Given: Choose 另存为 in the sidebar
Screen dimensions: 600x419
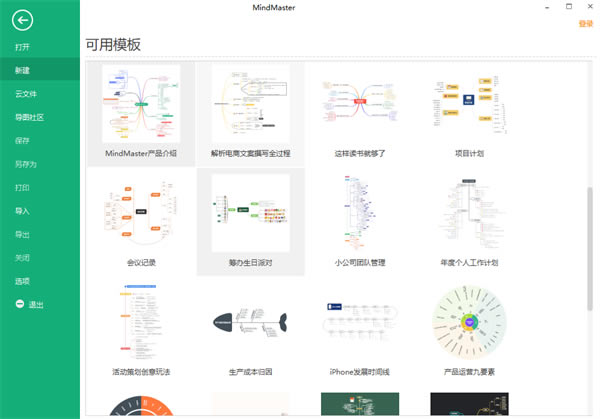Looking at the screenshot, I should point(26,164).
